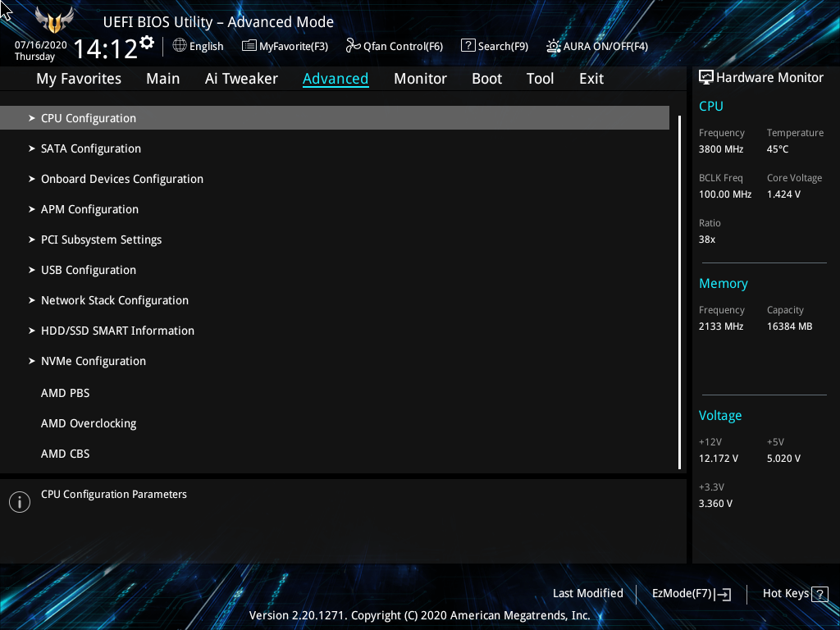840x630 pixels.
Task: Expand CPU Configuration submenu
Action: point(335,118)
